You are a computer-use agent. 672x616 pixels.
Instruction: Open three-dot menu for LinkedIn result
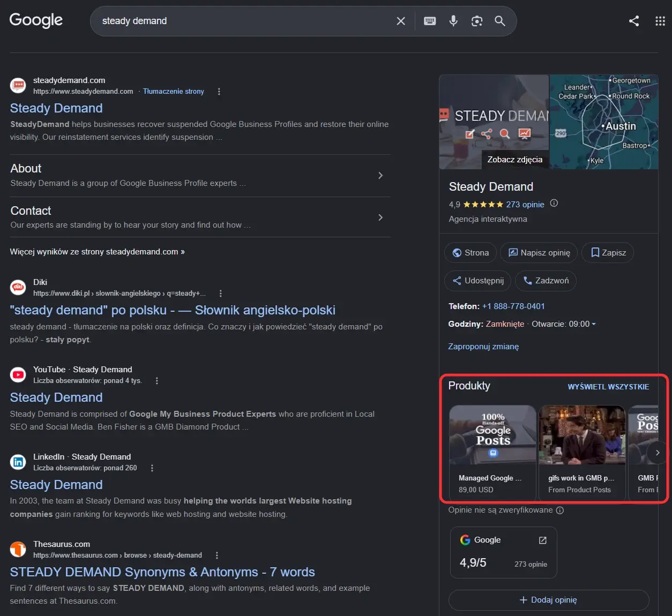(x=152, y=468)
